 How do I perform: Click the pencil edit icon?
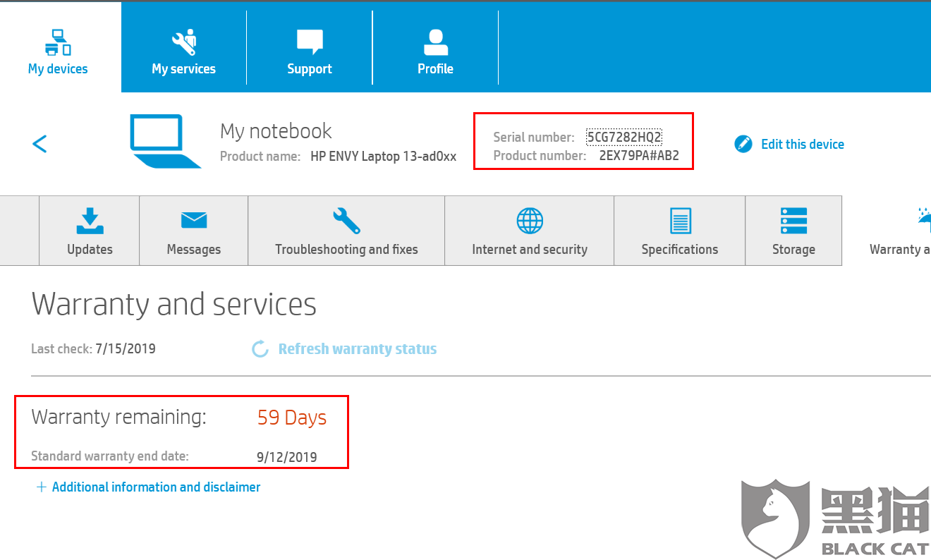coord(743,144)
